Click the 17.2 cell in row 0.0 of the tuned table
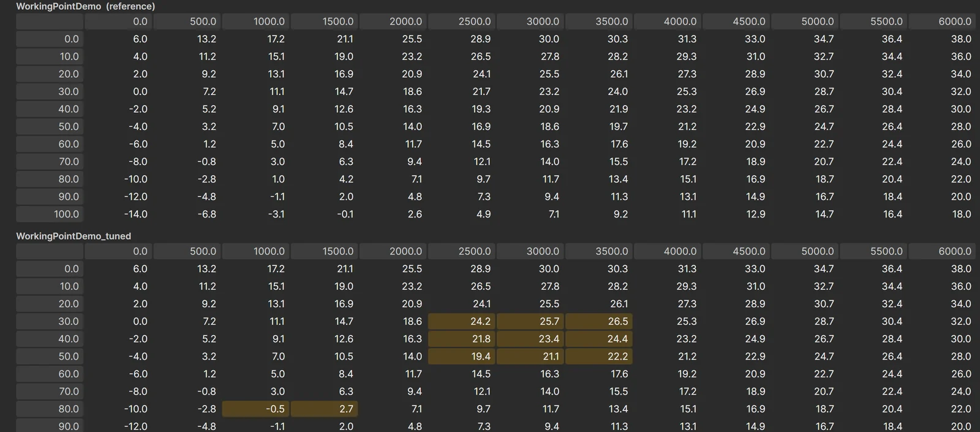Screen dimensions: 980x432 coord(256,268)
